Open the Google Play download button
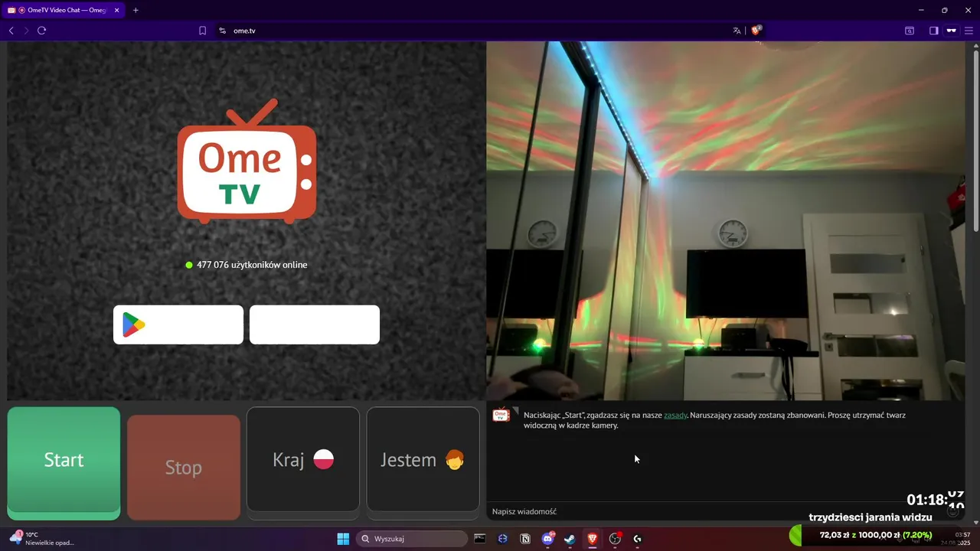The image size is (980, 551). click(x=178, y=324)
